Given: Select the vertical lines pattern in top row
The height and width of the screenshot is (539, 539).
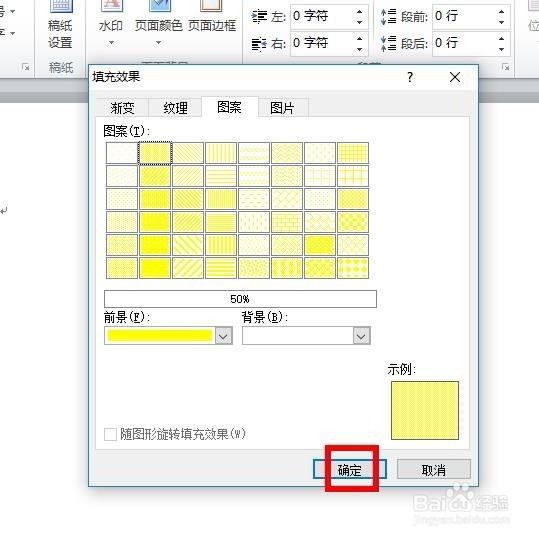Looking at the screenshot, I should [x=221, y=153].
